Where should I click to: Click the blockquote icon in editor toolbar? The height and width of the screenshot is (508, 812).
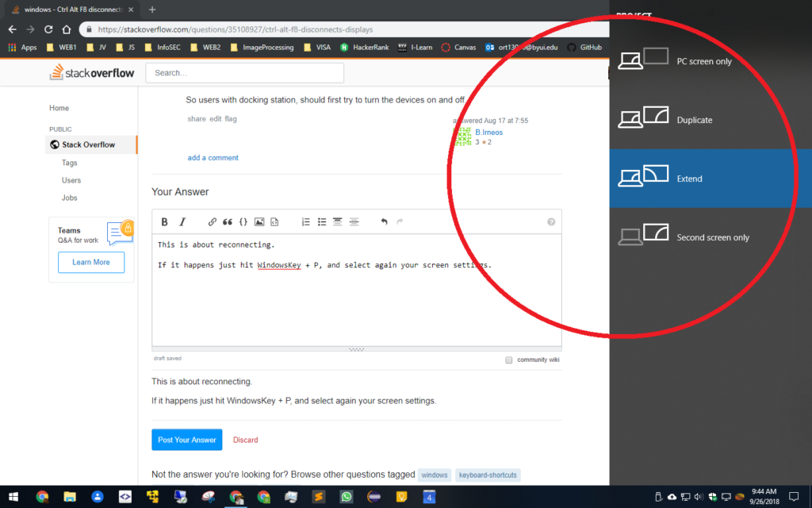228,222
